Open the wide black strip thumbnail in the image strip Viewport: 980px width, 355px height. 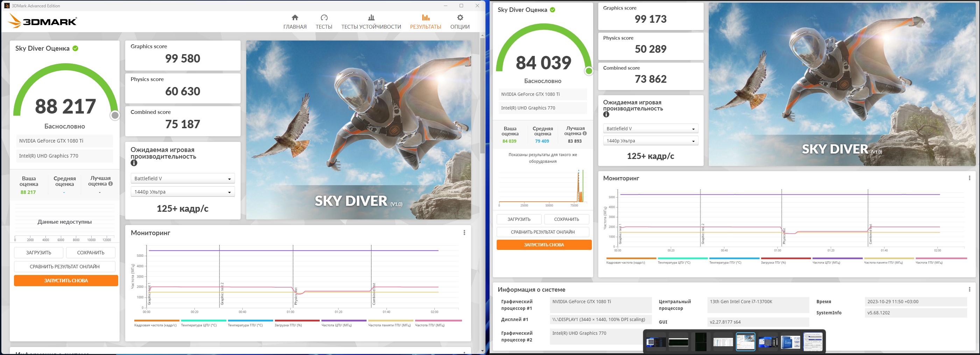[x=678, y=342]
